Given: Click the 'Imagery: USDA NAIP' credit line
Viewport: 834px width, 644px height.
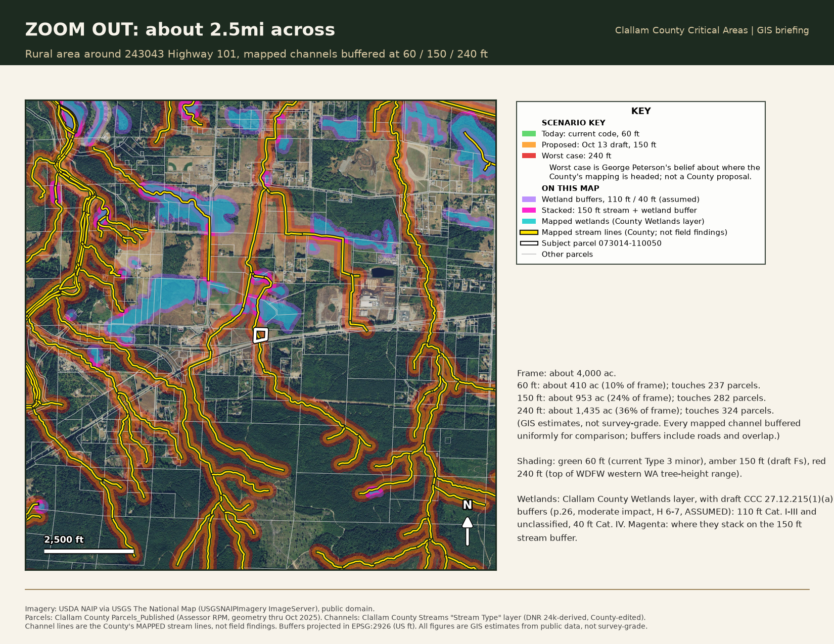Looking at the screenshot, I should pyautogui.click(x=200, y=609).
